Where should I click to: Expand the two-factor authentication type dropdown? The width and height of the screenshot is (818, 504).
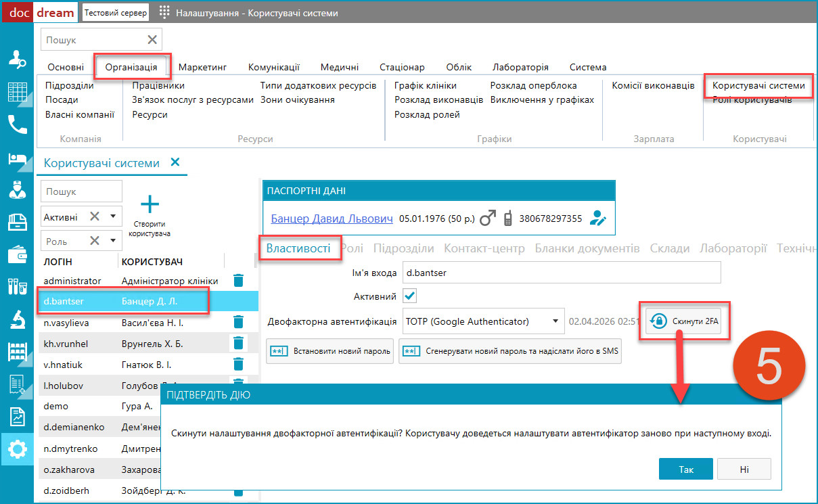pyautogui.click(x=555, y=321)
